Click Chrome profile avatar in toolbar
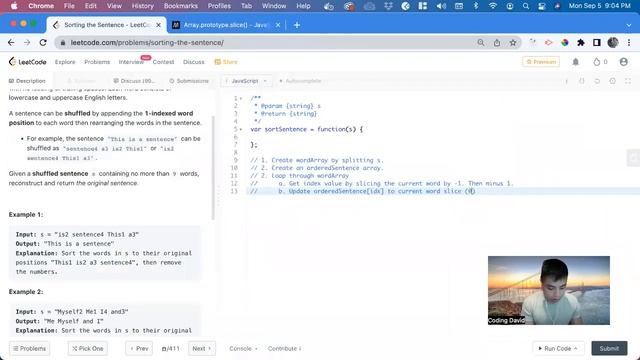 613,42
